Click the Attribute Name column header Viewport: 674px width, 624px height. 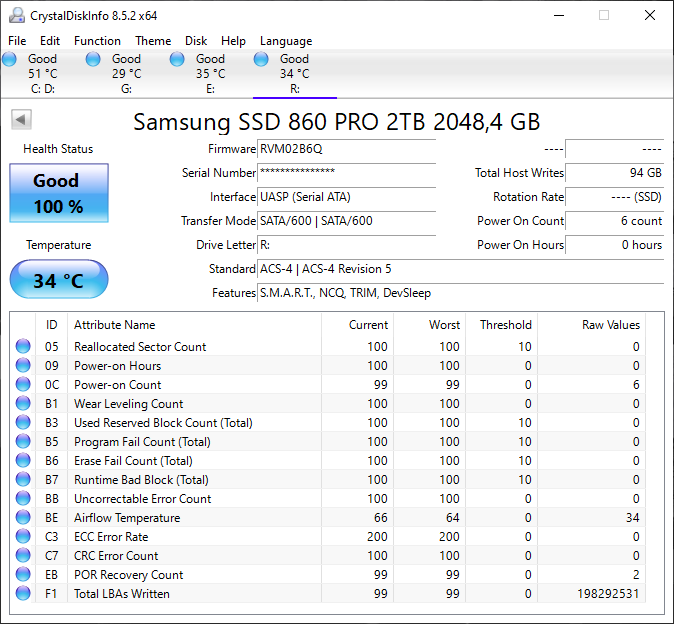click(x=115, y=325)
